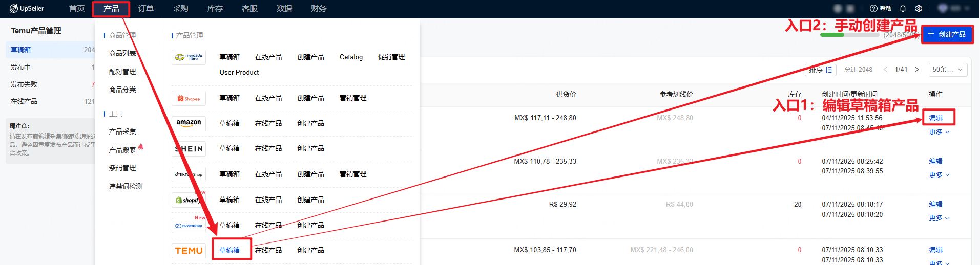Click the Amazon platform logo
This screenshot has height=265, width=980.
[189, 123]
